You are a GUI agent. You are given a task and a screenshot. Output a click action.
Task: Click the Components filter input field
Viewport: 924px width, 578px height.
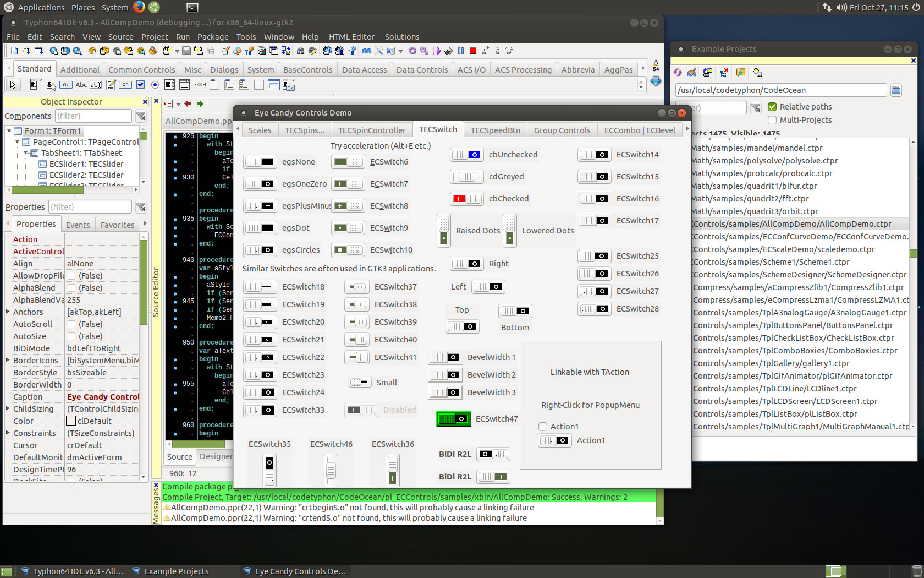coord(93,116)
